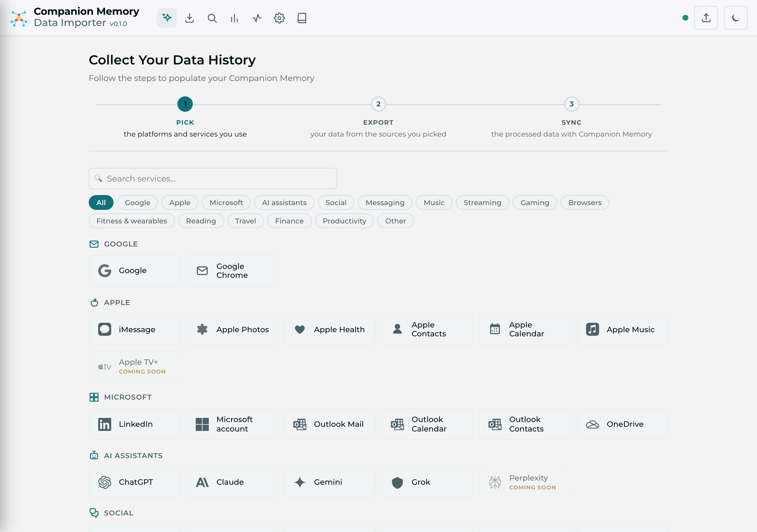Filter by Other chip
Viewport: 757px width, 532px height.
tap(395, 221)
